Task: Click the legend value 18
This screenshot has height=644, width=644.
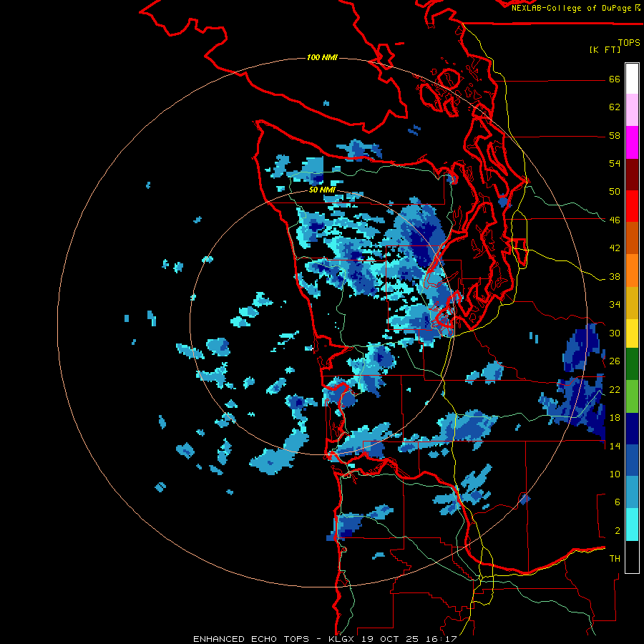Action: 615,418
